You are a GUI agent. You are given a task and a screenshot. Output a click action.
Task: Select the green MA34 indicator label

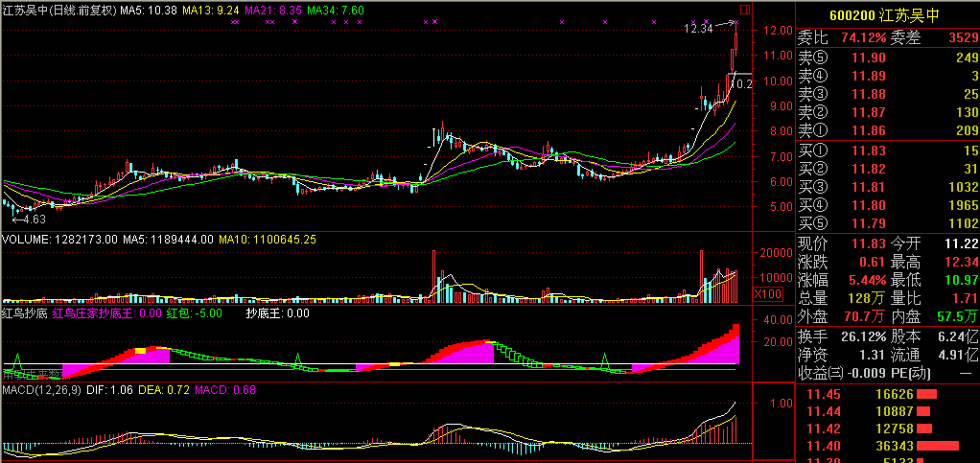coord(340,10)
